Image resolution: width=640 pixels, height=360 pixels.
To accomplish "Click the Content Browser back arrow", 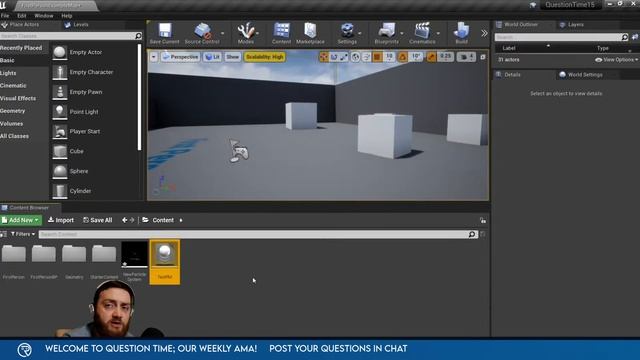I will coord(124,220).
